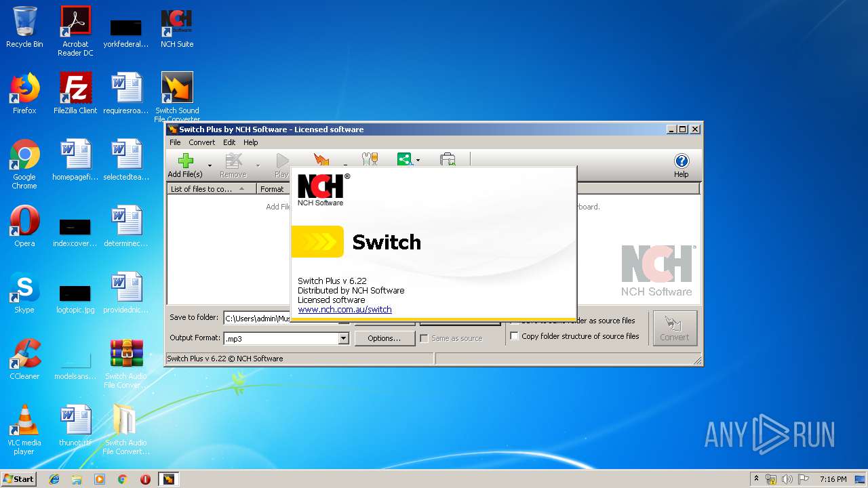Open Opera from the taskbar
This screenshot has height=488, width=868.
tap(145, 479)
